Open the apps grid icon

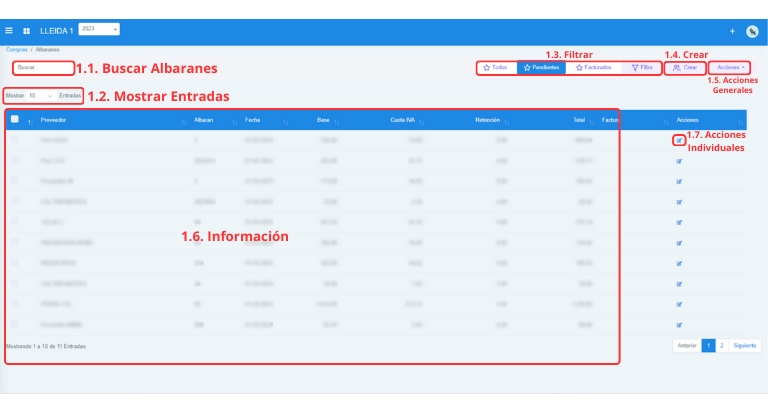click(x=26, y=31)
